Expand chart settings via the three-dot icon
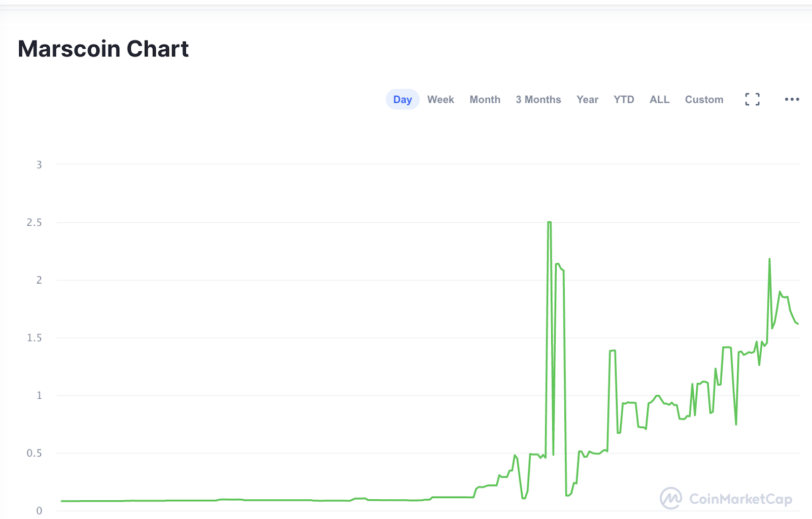Image resolution: width=812 pixels, height=519 pixels. (792, 99)
